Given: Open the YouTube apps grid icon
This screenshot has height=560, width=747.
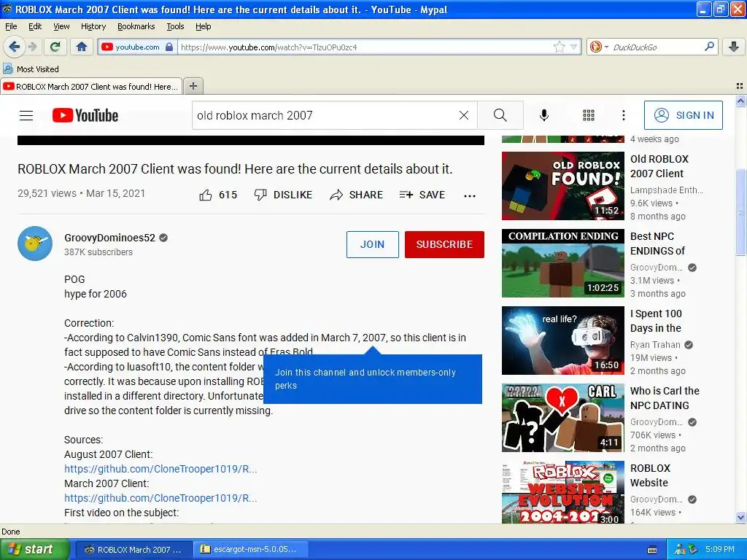Looking at the screenshot, I should pos(589,115).
